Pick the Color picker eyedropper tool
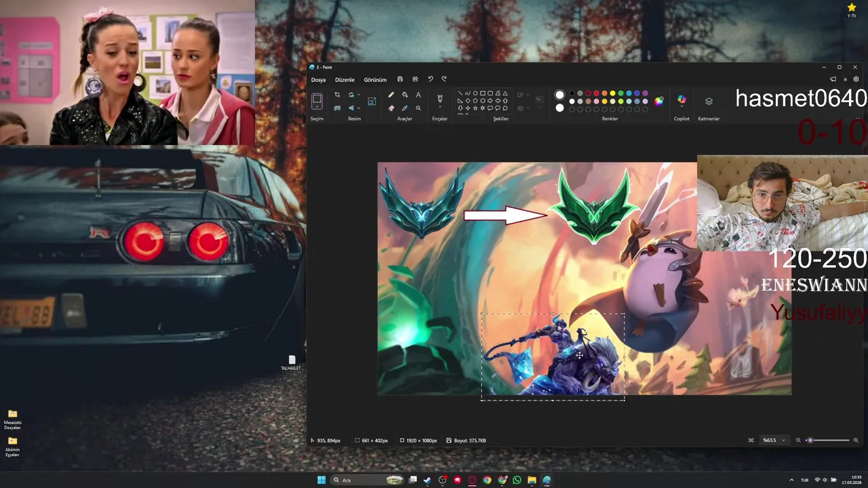The width and height of the screenshot is (868, 488). coord(405,108)
